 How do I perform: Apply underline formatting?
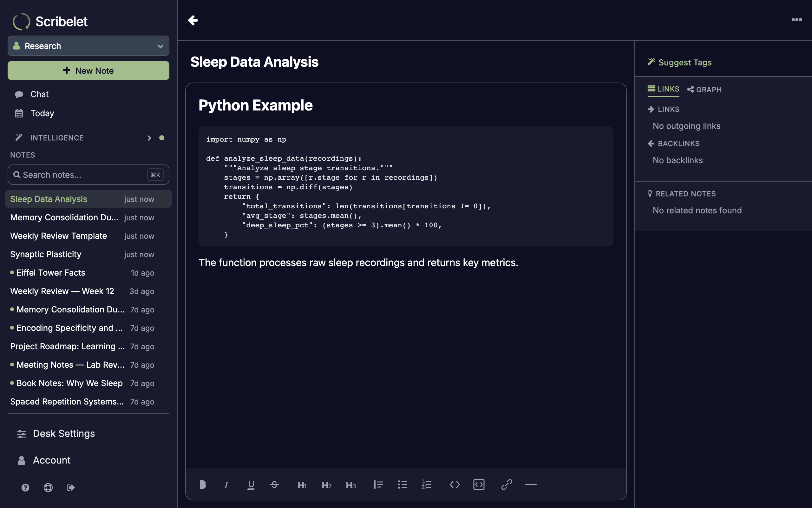click(251, 485)
